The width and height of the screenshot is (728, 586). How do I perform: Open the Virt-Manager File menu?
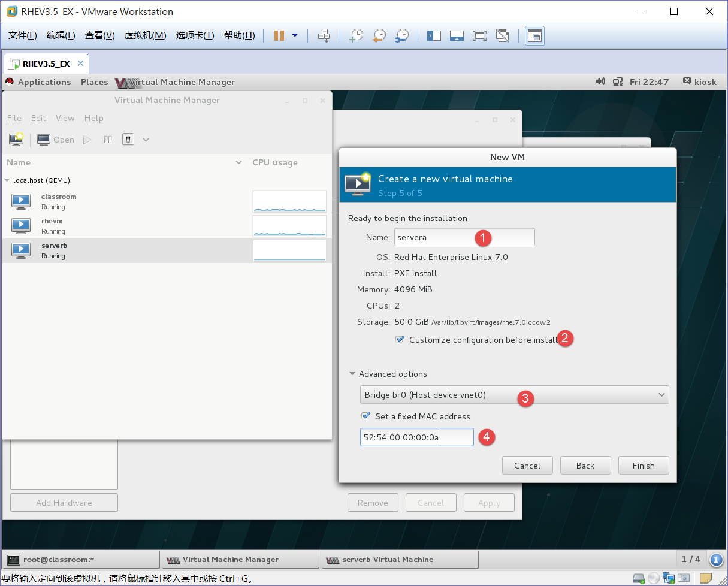(x=14, y=118)
